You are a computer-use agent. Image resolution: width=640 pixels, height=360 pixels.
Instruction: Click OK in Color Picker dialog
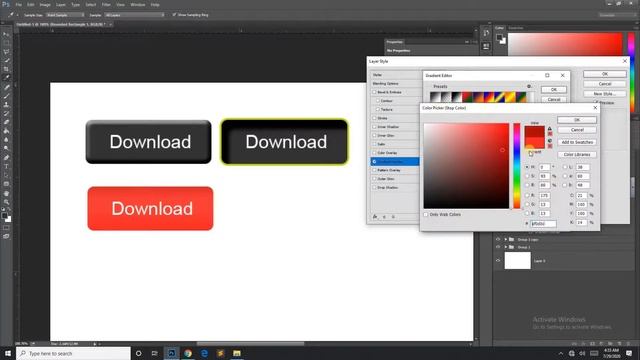pos(577,120)
